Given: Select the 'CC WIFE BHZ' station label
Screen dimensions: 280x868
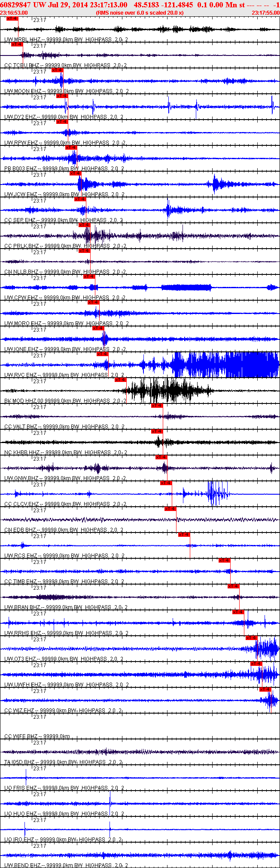Looking at the screenshot, I should pyautogui.click(x=21, y=736).
